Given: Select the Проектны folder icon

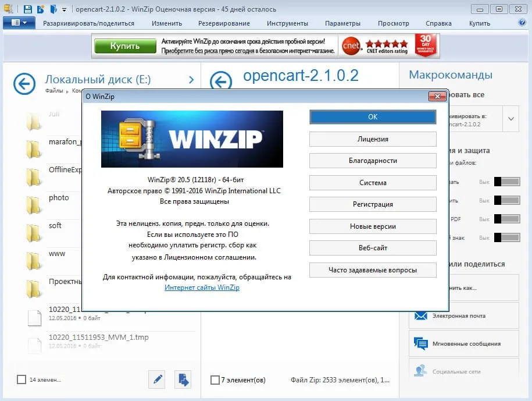Looking at the screenshot, I should 34,289.
